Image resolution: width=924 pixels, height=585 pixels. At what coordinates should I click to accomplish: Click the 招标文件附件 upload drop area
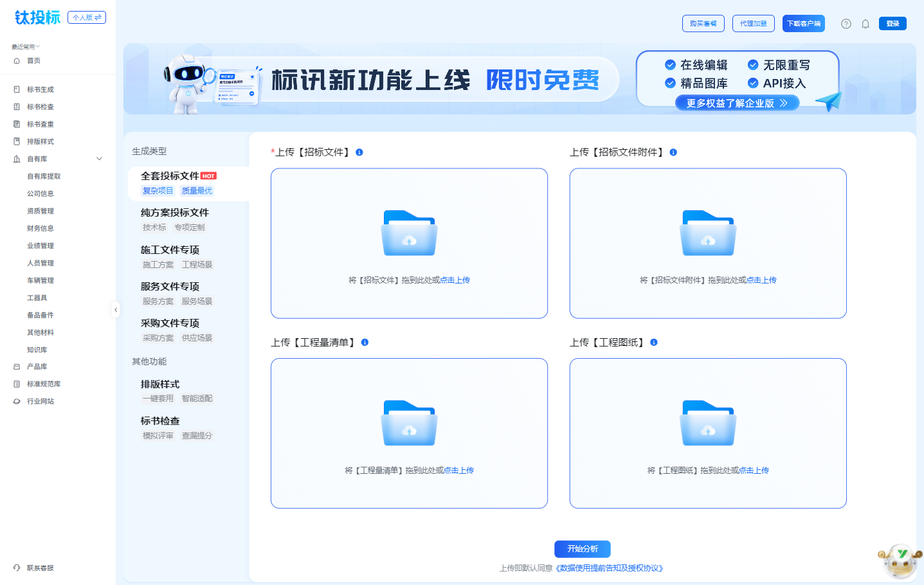pyautogui.click(x=708, y=243)
